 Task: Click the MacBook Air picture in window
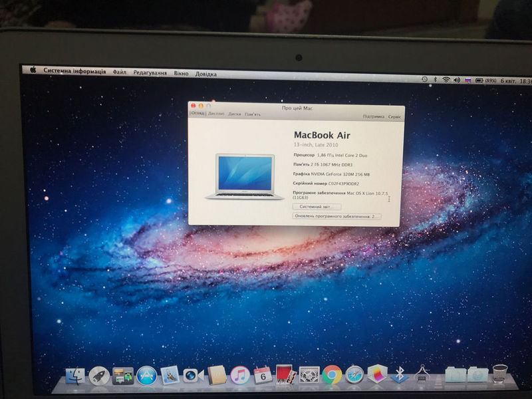point(245,176)
